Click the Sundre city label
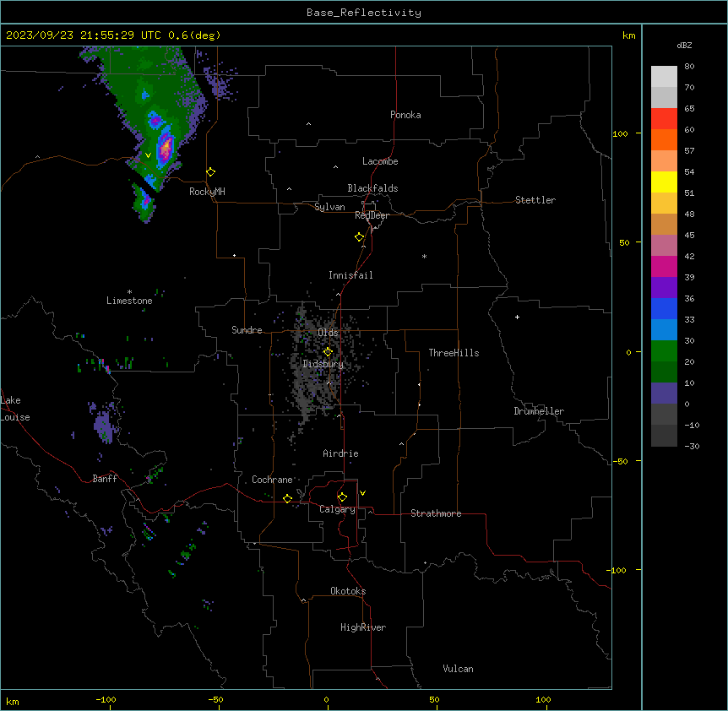 click(x=247, y=330)
